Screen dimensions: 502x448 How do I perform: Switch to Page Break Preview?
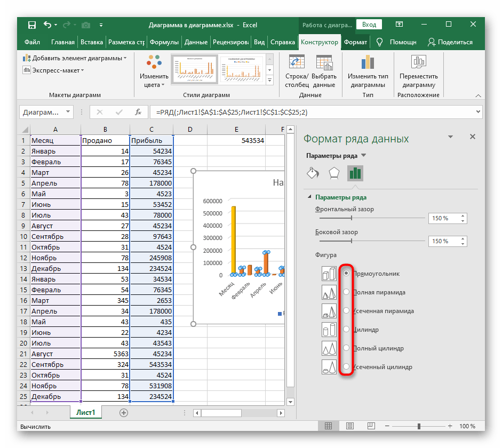[371, 426]
